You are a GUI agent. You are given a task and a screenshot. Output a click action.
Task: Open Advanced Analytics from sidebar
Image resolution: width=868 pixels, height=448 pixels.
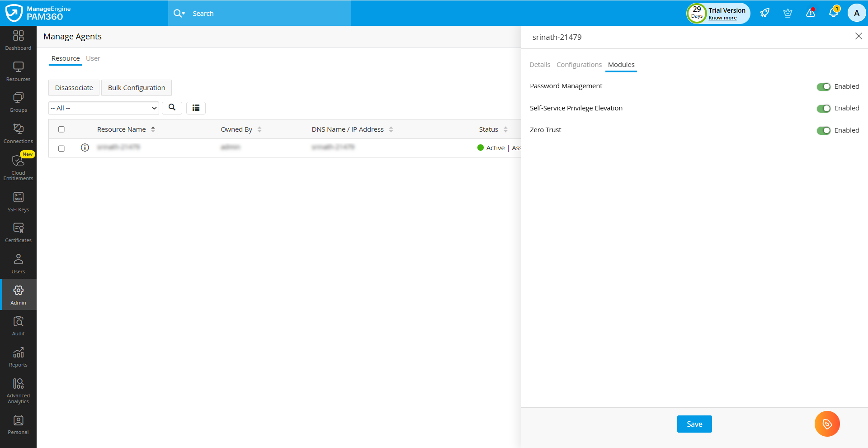[x=18, y=391]
